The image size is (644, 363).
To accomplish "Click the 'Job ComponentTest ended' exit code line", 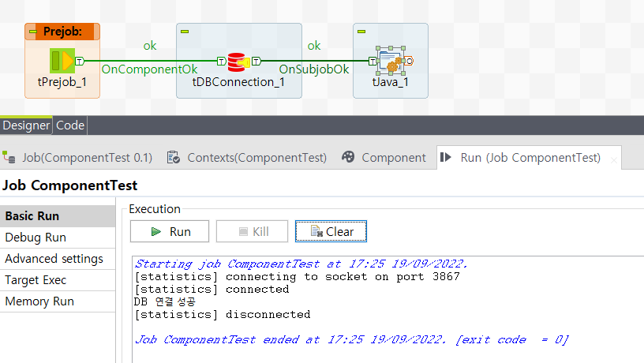I will pyautogui.click(x=352, y=340).
